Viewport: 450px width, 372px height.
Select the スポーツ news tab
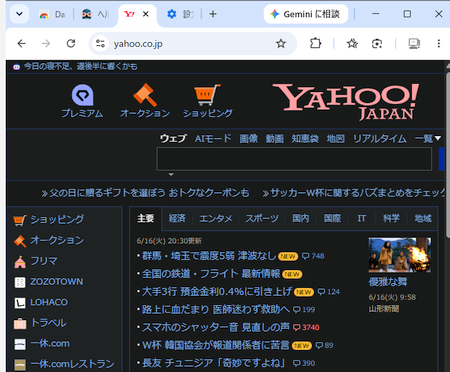coord(262,218)
